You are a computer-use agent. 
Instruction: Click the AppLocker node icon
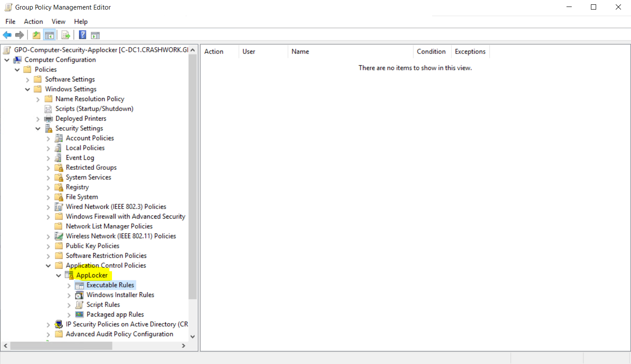(69, 275)
